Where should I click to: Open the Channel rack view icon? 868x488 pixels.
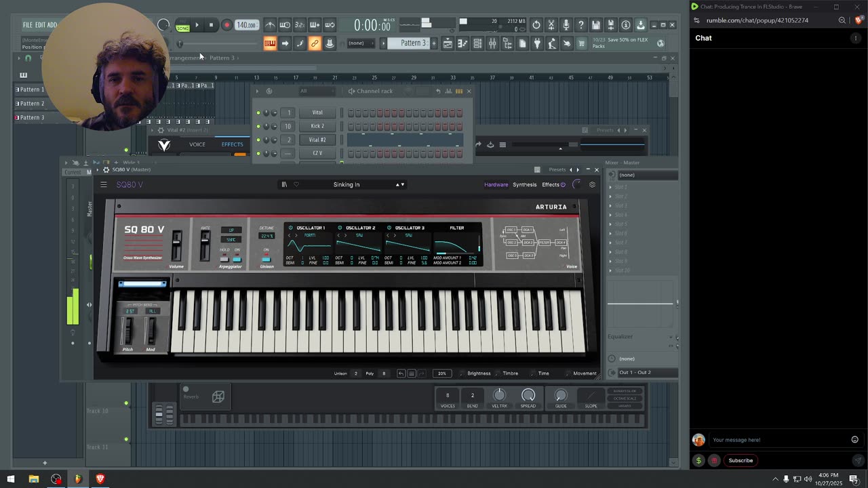[x=477, y=43]
